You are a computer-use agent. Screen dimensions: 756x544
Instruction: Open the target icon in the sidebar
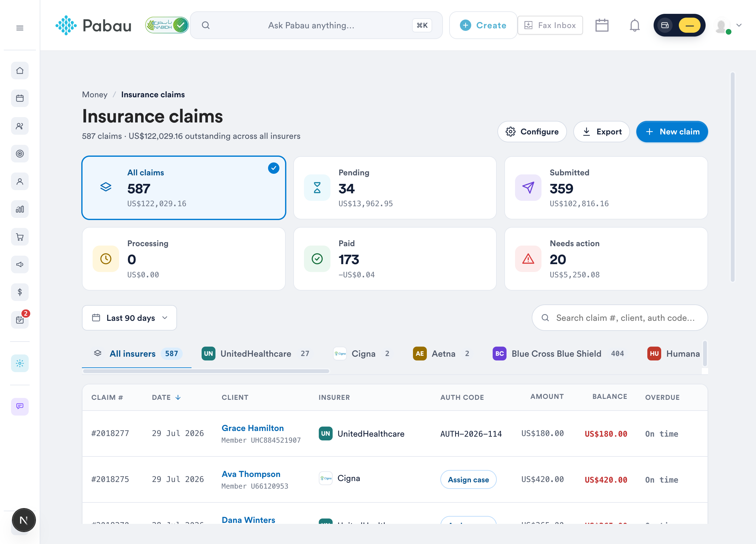(20, 154)
